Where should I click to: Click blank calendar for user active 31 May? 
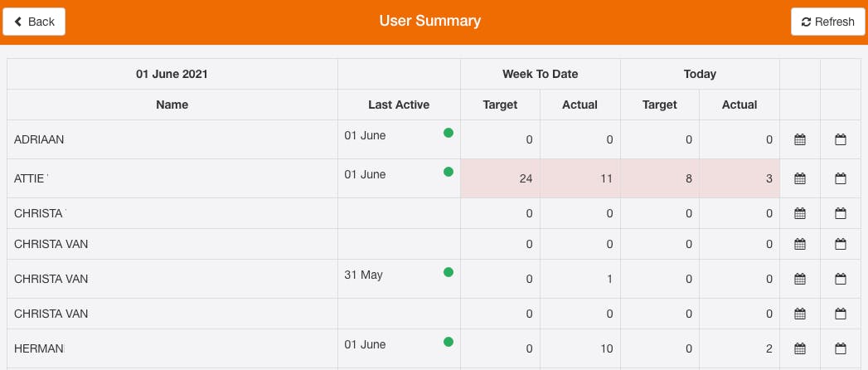point(840,279)
